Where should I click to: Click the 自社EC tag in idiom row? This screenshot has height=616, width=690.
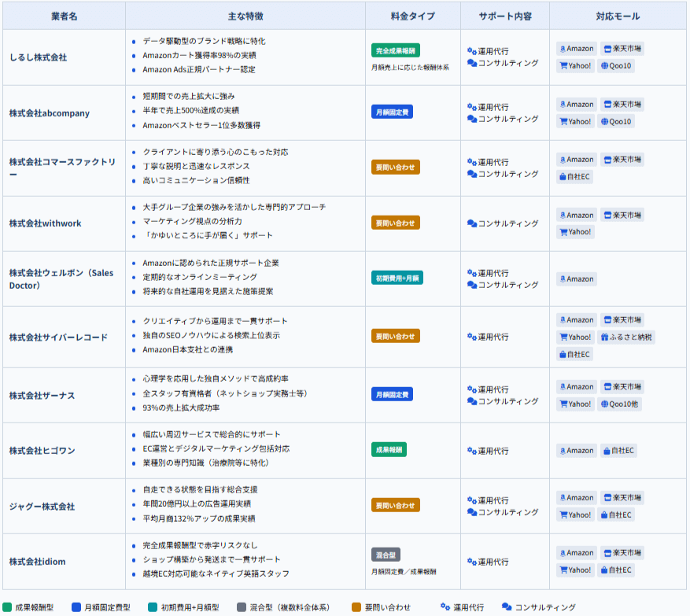tap(616, 570)
